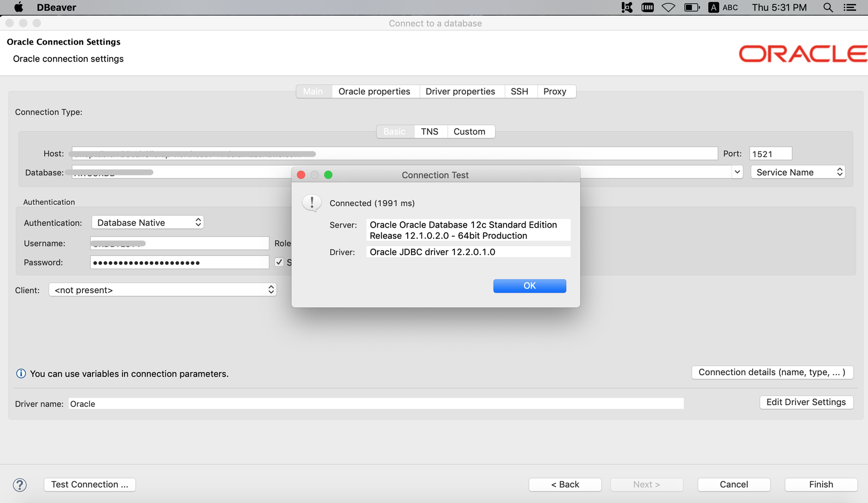Click the Connected (1991 ms) message
This screenshot has width=868, height=503.
pos(372,203)
